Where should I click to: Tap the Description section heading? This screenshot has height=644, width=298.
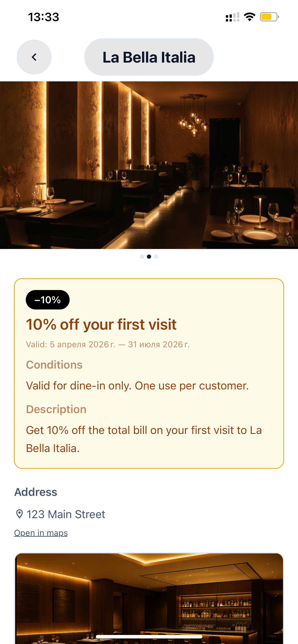point(56,409)
